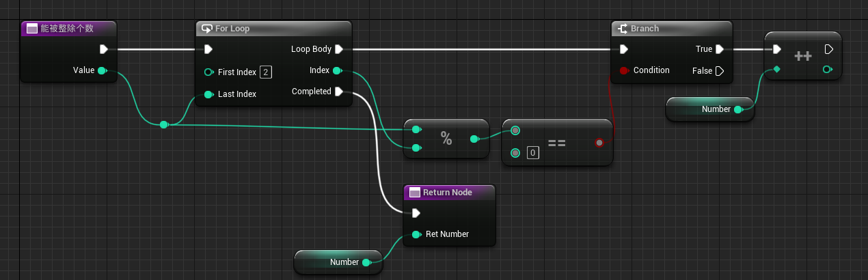This screenshot has width=868, height=280.
Task: Click the Branch True execution pin
Action: 719,49
